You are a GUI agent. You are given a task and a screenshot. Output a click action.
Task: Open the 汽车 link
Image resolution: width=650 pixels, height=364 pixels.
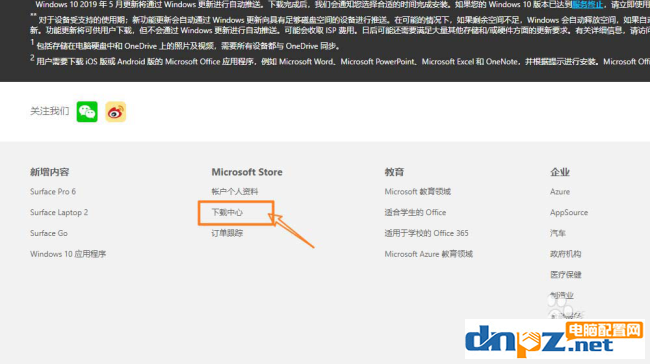tap(558, 233)
